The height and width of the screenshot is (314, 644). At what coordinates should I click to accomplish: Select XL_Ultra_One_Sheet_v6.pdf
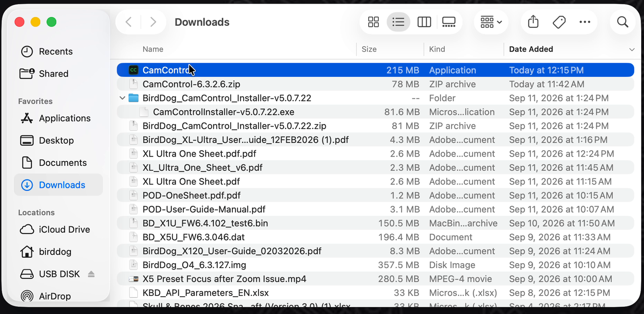[x=376, y=167]
